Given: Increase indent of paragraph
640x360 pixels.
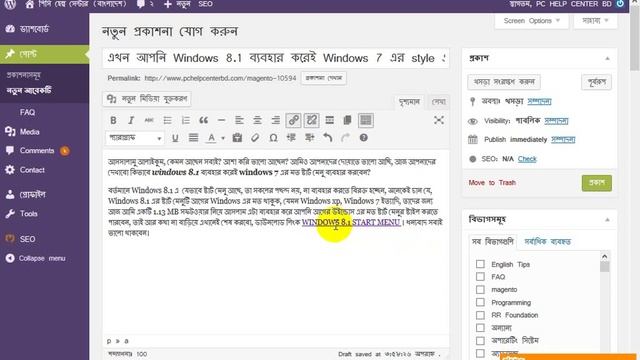Looking at the screenshot, I should [309, 138].
